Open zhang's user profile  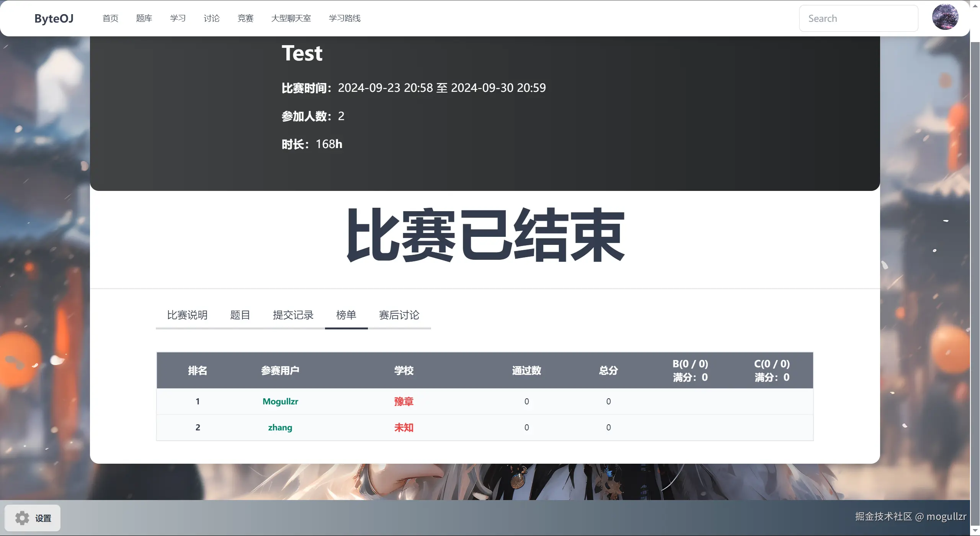[x=280, y=427]
